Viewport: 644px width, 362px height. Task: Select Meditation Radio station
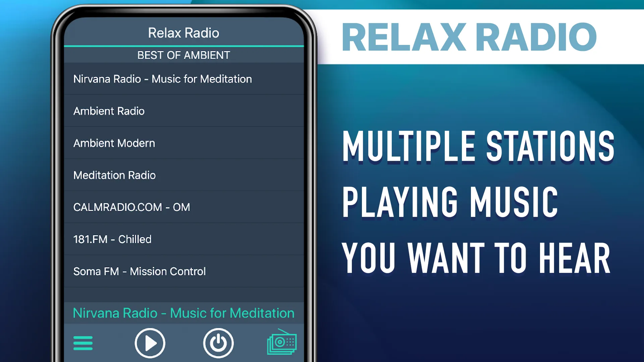(183, 175)
